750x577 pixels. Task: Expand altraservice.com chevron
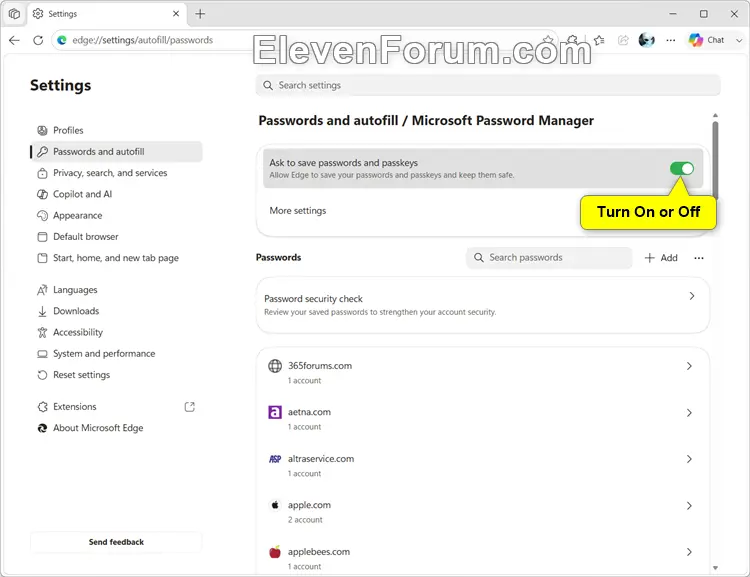[689, 459]
